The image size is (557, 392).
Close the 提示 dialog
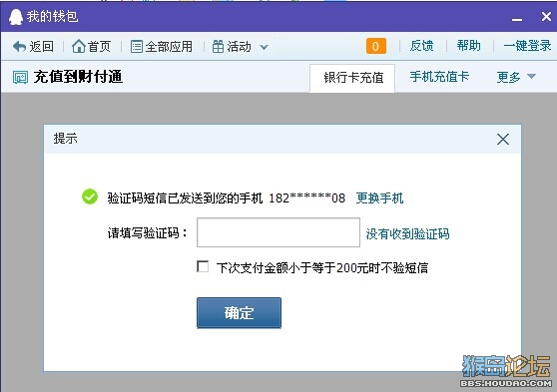coord(503,140)
